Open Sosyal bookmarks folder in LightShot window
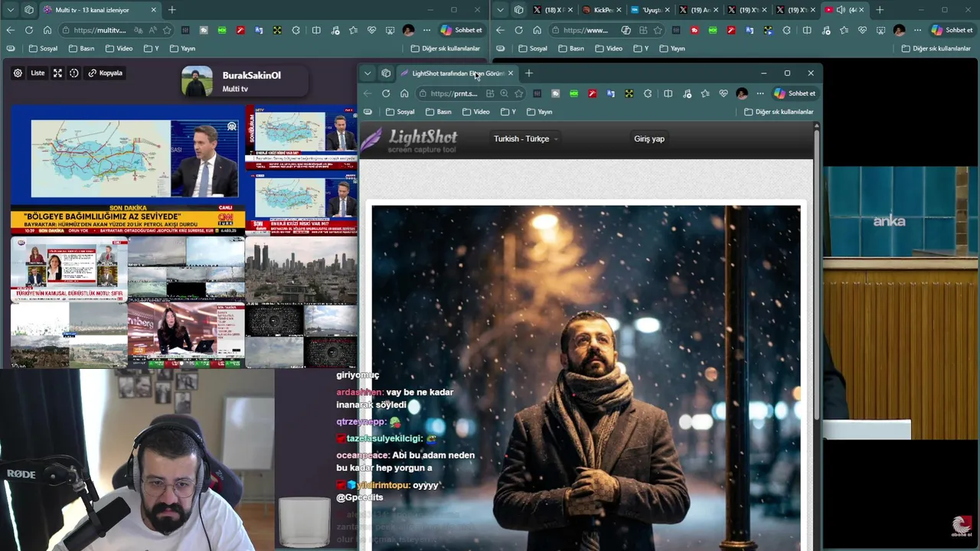 pos(400,112)
